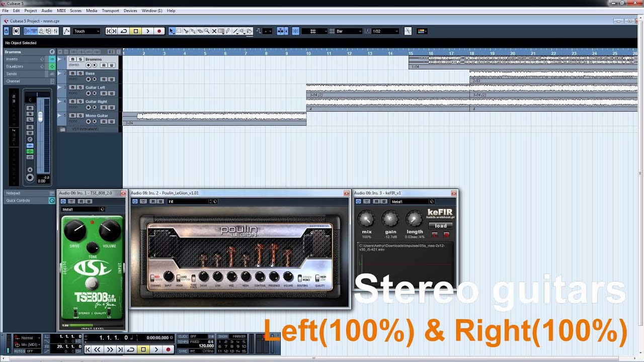Open TSE_808 preset Metal1 dropdown
This screenshot has width=644, height=362.
tap(83, 209)
